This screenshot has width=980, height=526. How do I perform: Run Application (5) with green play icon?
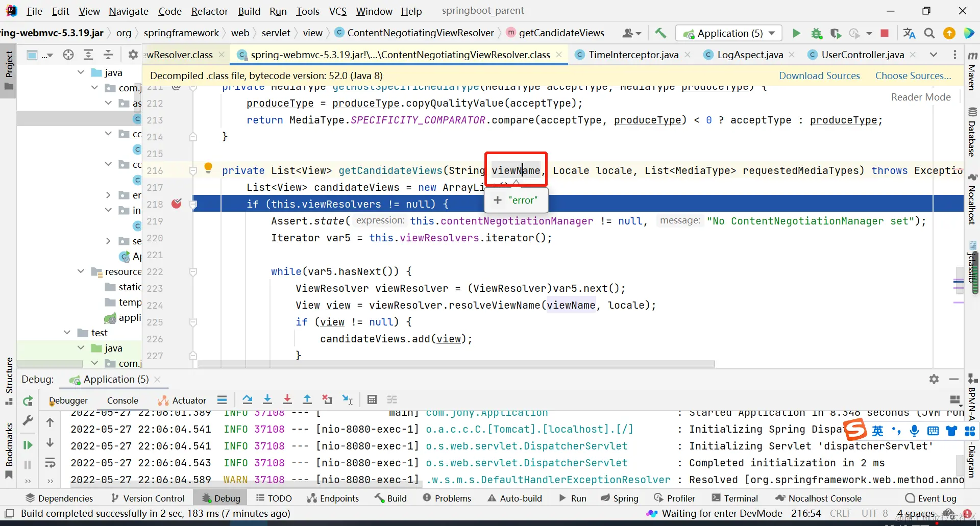coord(796,33)
